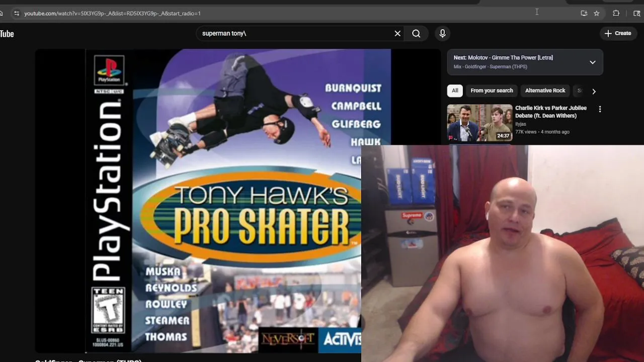Click the YouTube logo to go home

point(7,34)
